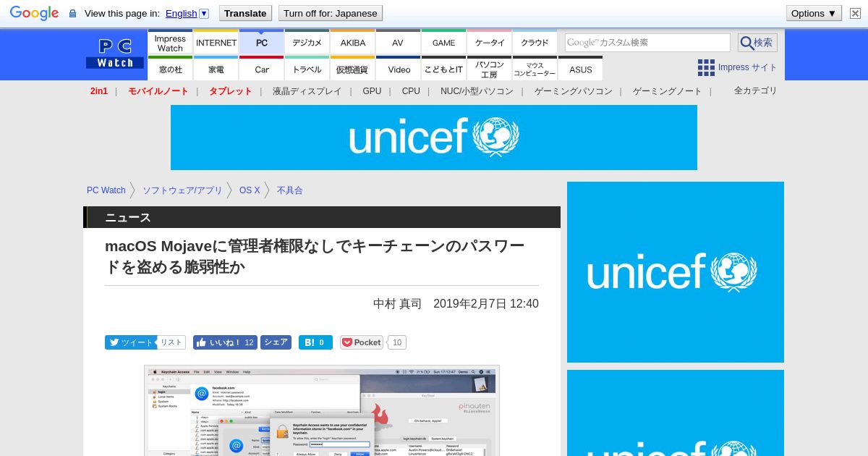The width and height of the screenshot is (868, 456).
Task: Click the Google logo in translate bar
Action: [34, 13]
